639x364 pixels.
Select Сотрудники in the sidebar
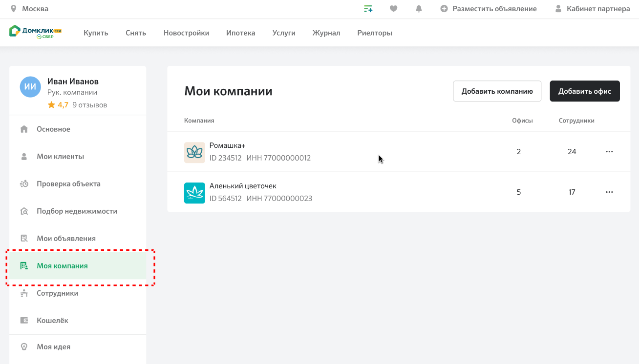coord(78,293)
